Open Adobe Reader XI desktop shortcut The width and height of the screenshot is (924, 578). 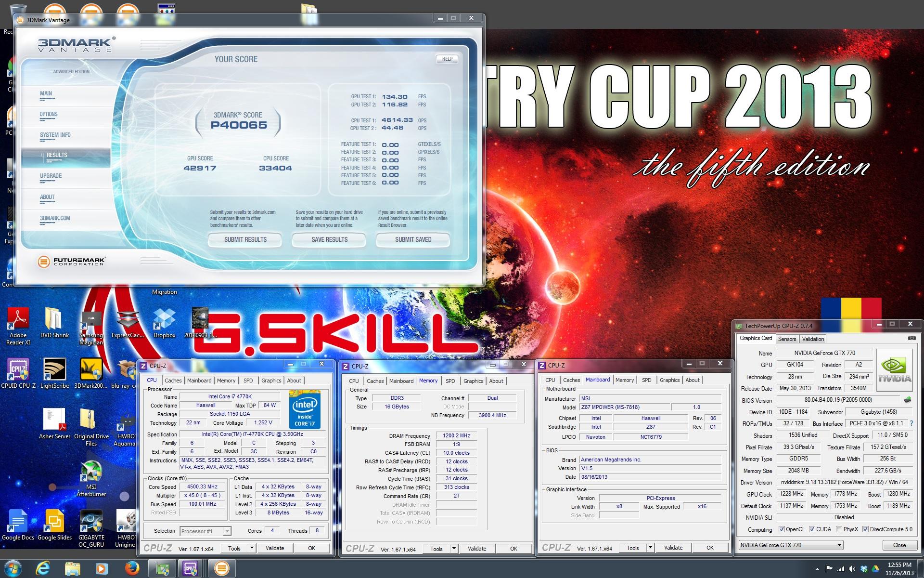tap(18, 327)
